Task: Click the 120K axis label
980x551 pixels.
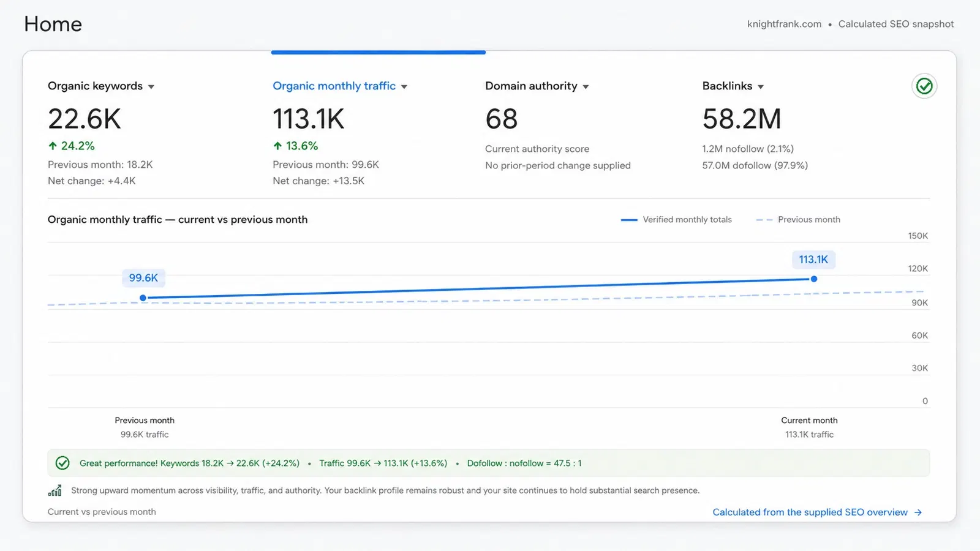Action: pyautogui.click(x=918, y=269)
